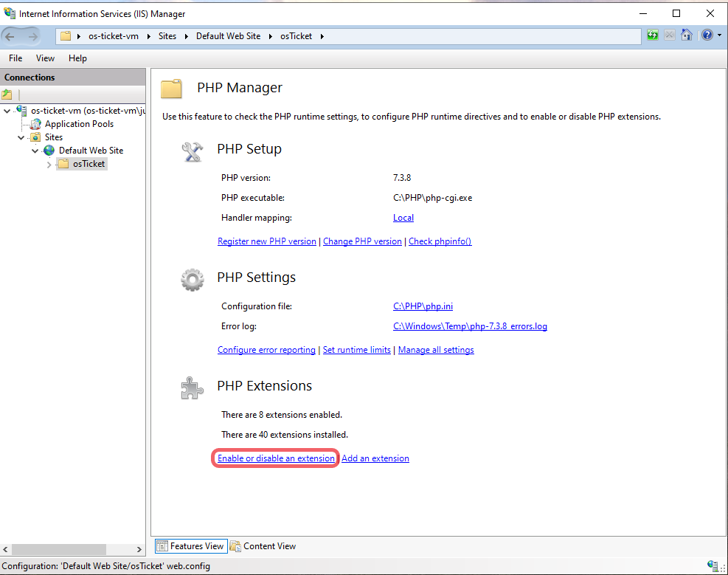
Task: Click the C:\PHP\php-cgi.exe path text
Action: click(x=432, y=198)
